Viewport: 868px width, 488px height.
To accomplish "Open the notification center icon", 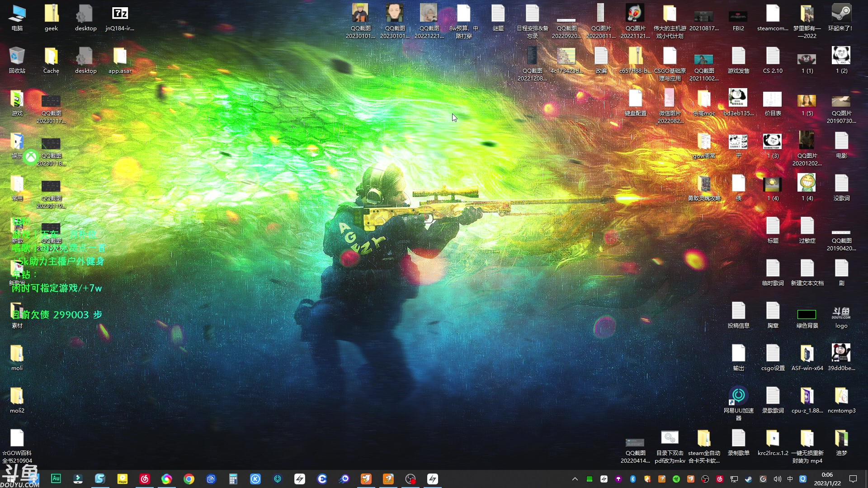I will coord(853,479).
